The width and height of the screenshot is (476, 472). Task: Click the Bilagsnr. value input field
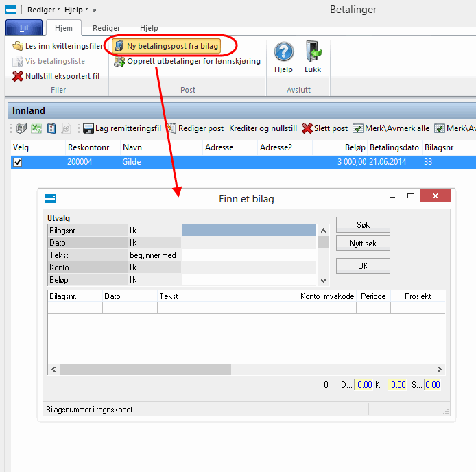point(247,231)
